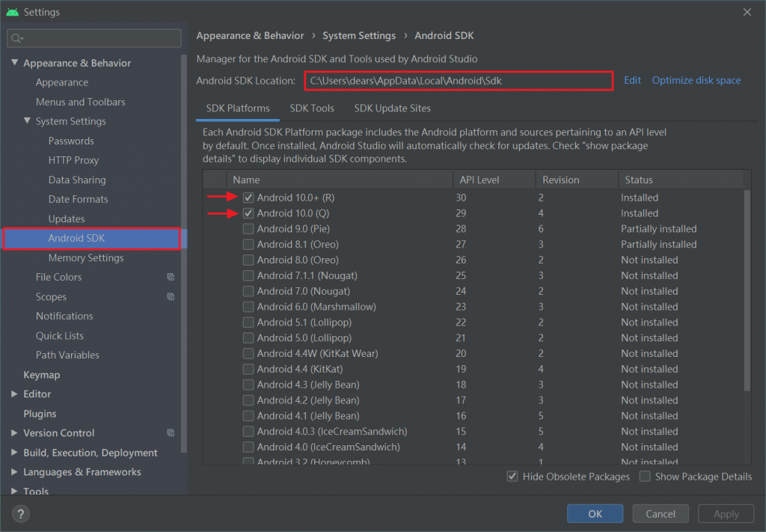Screen dimensions: 766x532
Task: Click the Cancel button
Action: (661, 514)
